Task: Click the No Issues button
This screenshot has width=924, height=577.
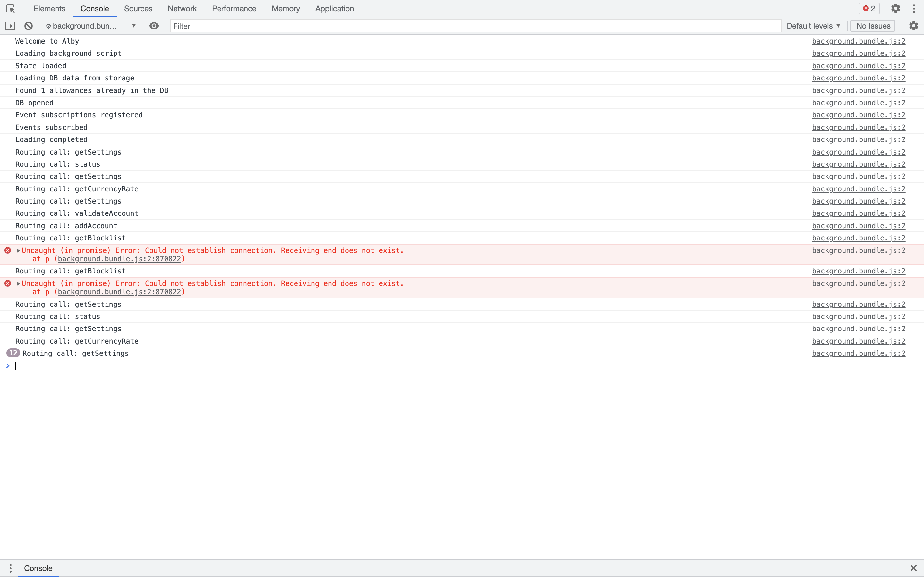Action: point(872,26)
